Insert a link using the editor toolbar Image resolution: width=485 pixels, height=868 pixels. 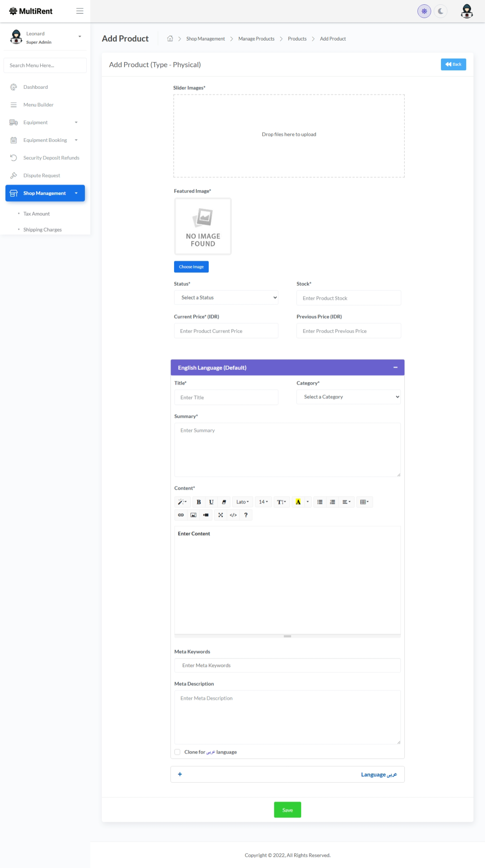point(181,515)
